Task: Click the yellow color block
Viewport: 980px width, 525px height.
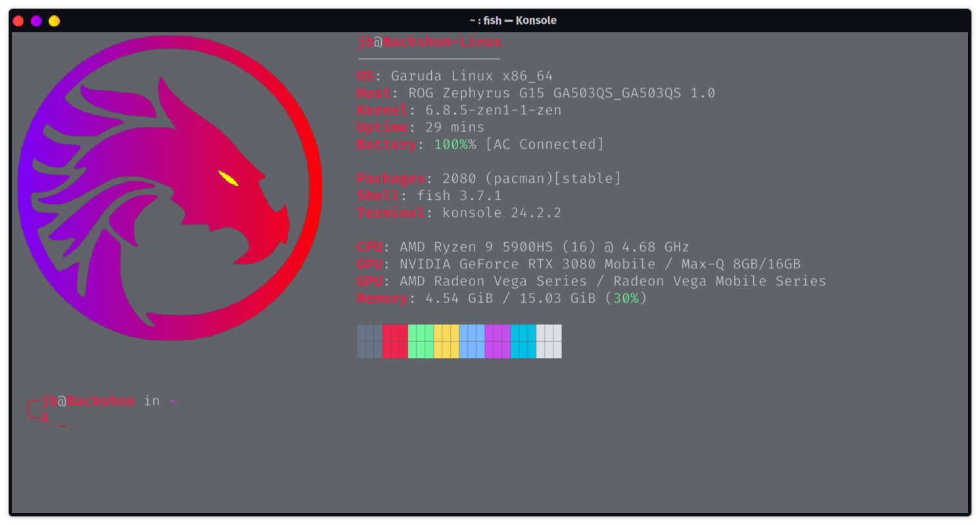Action: point(446,341)
